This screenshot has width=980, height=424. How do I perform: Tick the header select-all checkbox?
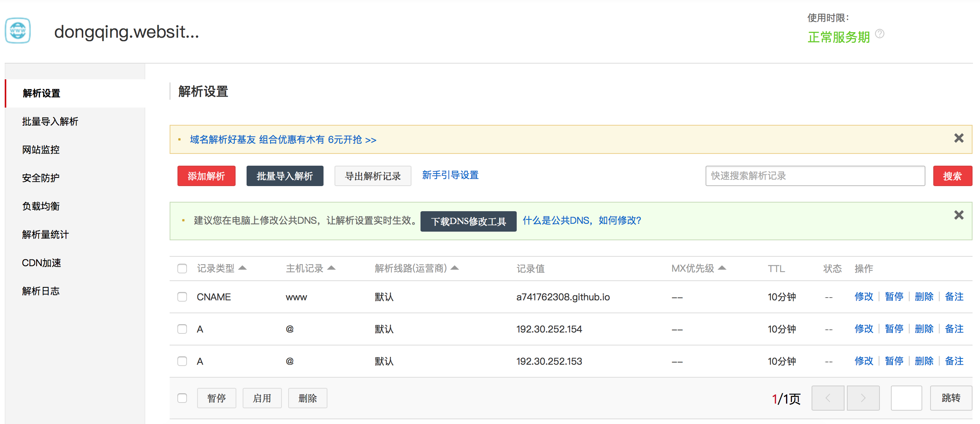[x=182, y=269]
